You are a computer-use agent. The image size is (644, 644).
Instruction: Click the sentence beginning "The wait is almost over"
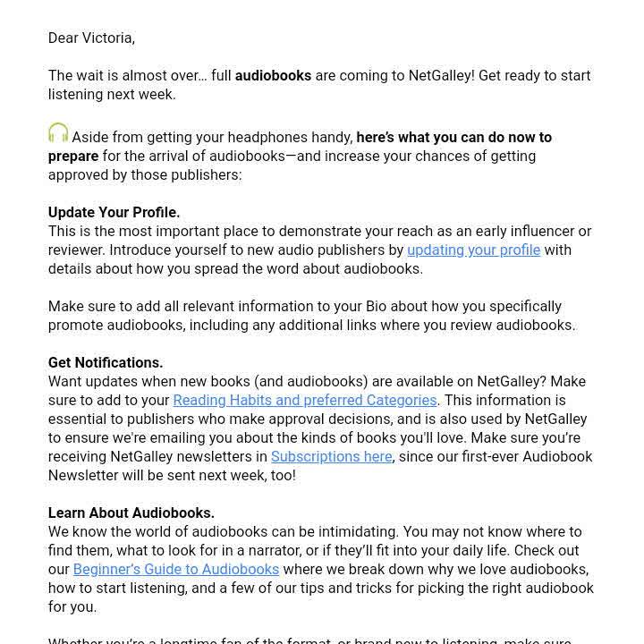pyautogui.click(x=134, y=75)
